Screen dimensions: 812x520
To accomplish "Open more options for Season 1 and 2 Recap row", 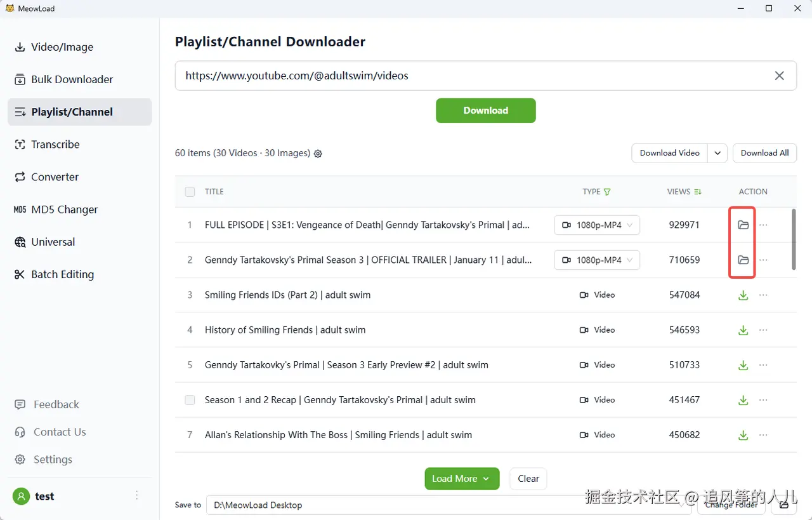I will 763,400.
